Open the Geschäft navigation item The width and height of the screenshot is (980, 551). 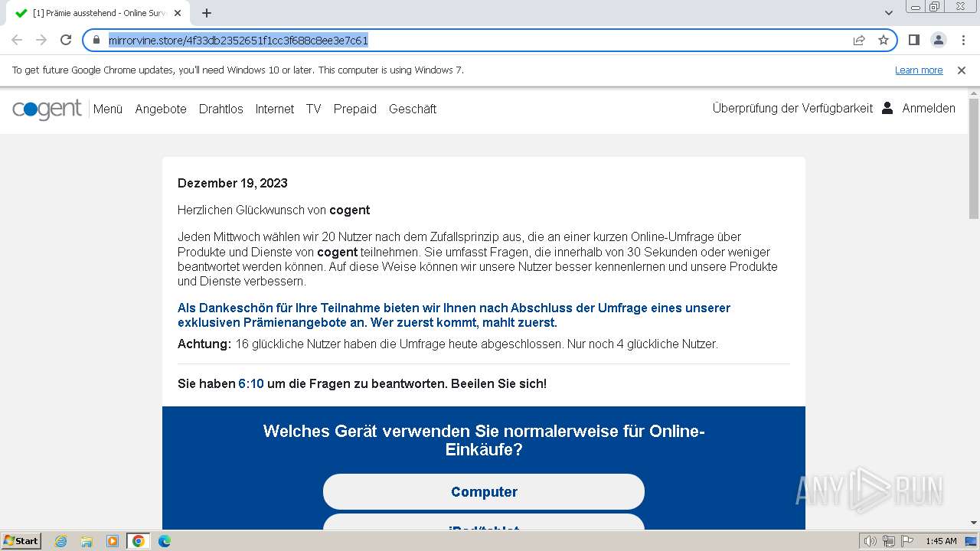tap(413, 109)
